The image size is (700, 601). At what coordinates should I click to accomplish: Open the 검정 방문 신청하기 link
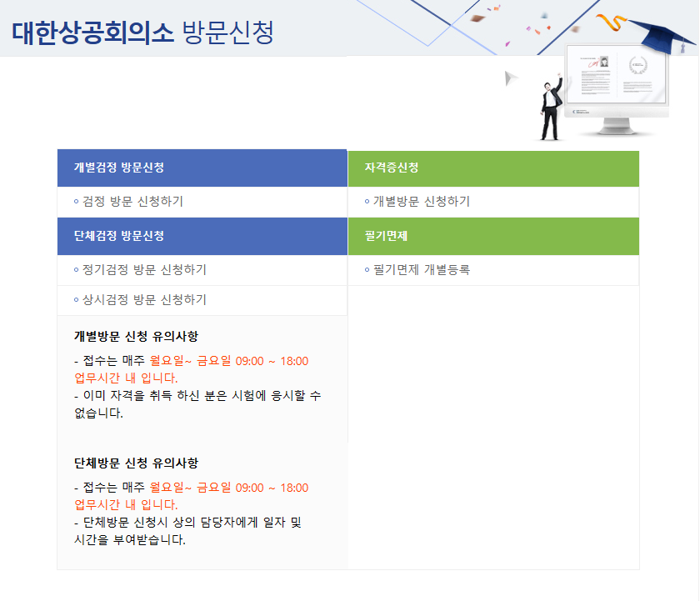(132, 202)
